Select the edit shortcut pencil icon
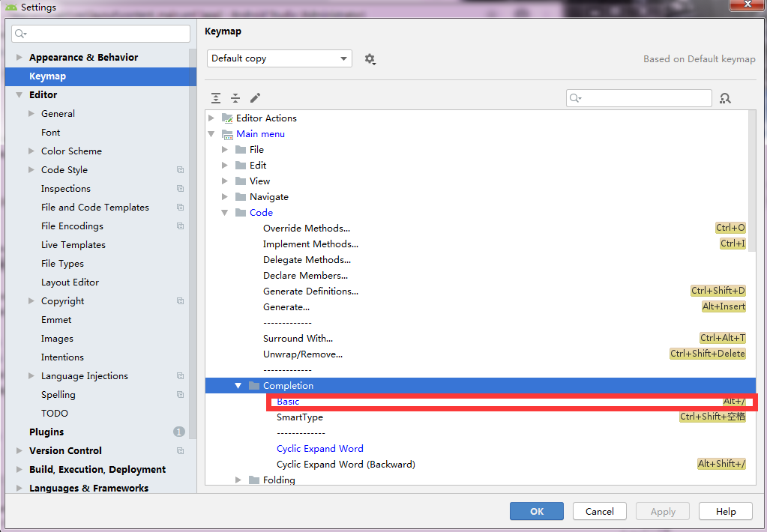767x532 pixels. coord(255,98)
